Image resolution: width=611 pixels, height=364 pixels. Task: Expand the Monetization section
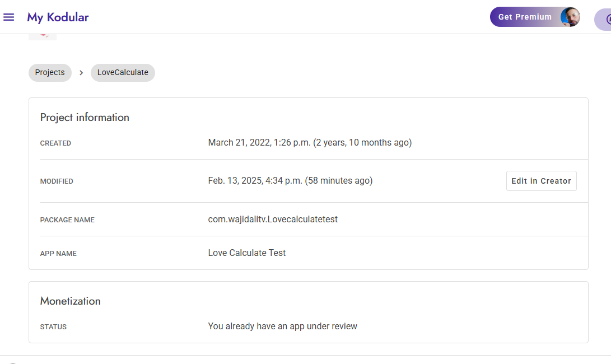[70, 301]
